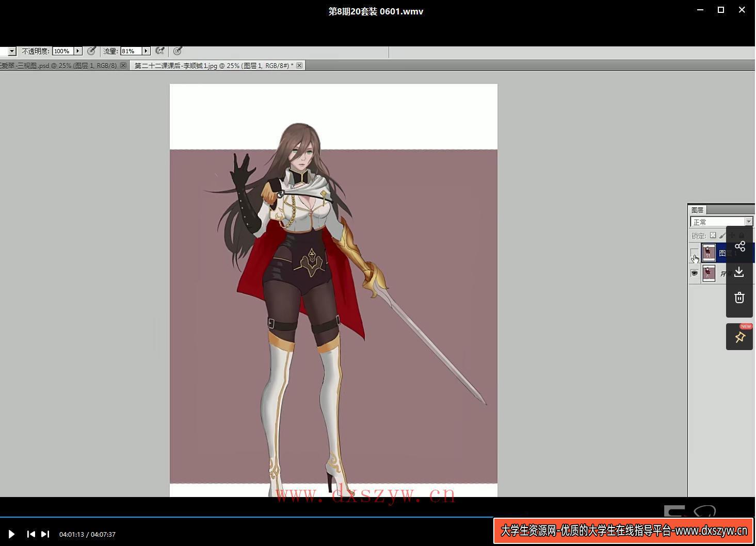Viewport: 756px width, 546px height.
Task: Select the 图层 layers panel tab
Action: [x=698, y=210]
